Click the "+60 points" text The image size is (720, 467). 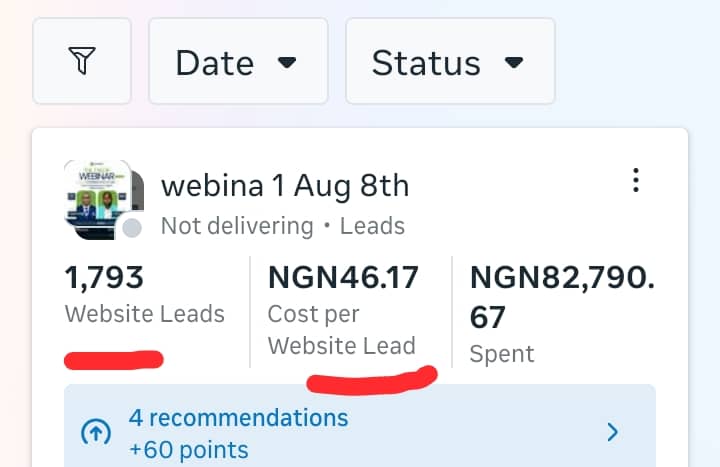[x=189, y=449]
